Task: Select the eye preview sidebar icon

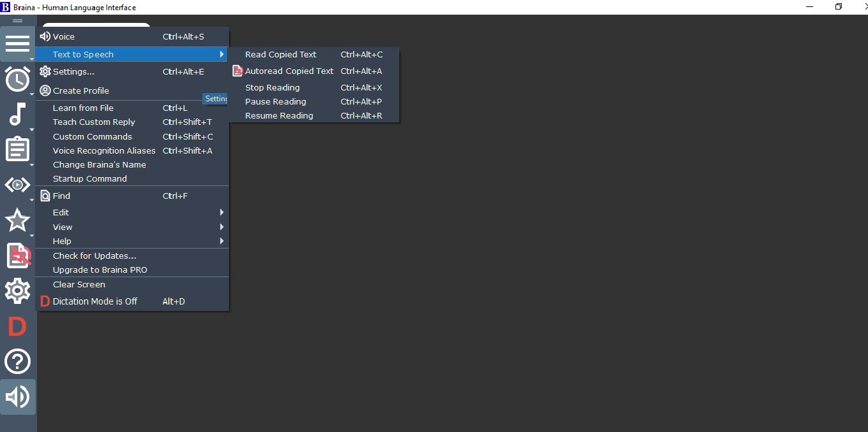Action: click(x=17, y=185)
